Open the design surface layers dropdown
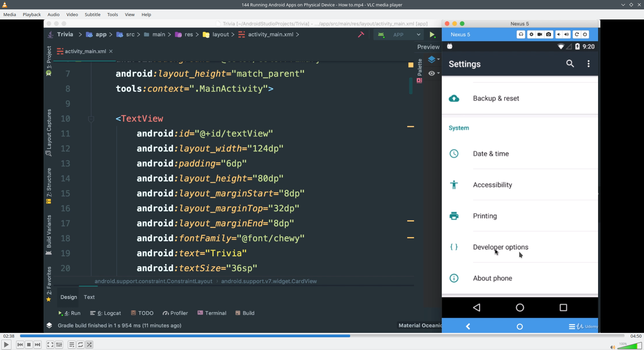Screen dimensions: 644x350 click(433, 59)
